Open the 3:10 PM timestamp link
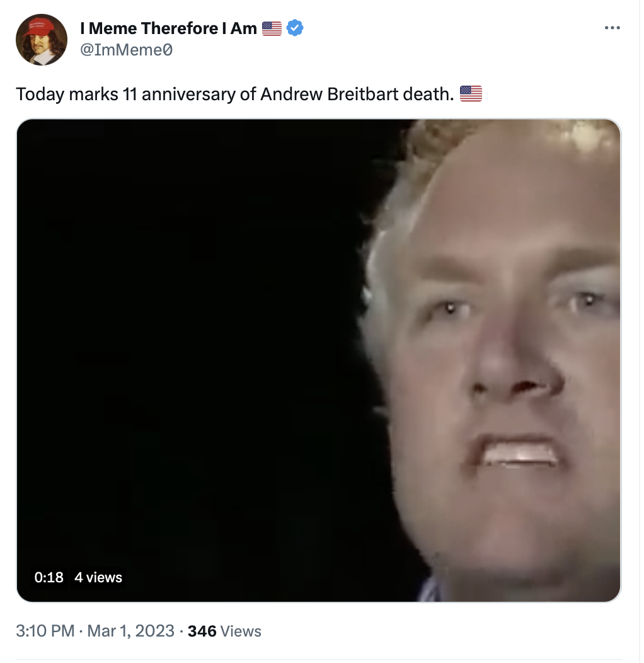The image size is (644, 663). [x=45, y=631]
